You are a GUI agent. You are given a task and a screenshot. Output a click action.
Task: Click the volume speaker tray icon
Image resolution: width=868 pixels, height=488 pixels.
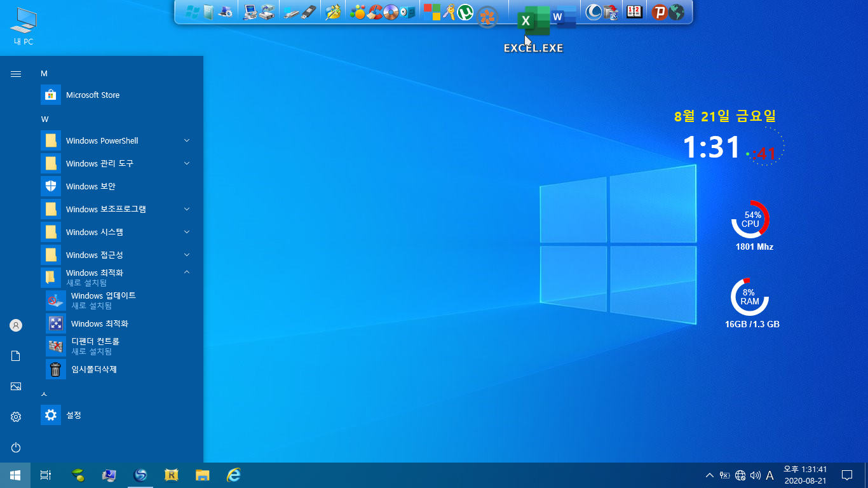coord(756,475)
